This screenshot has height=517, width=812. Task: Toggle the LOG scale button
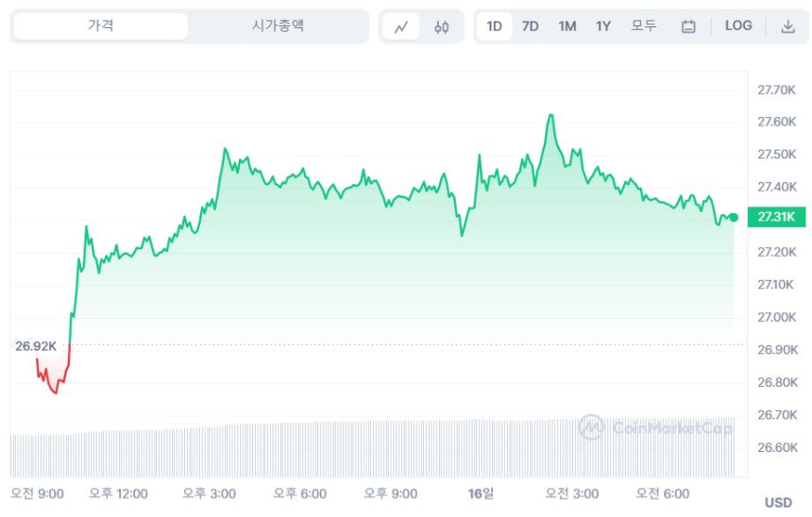738,26
